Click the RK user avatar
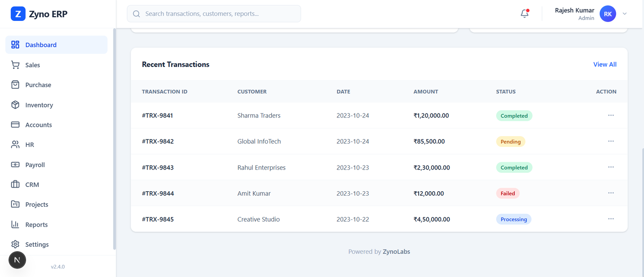Image resolution: width=644 pixels, height=277 pixels. click(607, 14)
